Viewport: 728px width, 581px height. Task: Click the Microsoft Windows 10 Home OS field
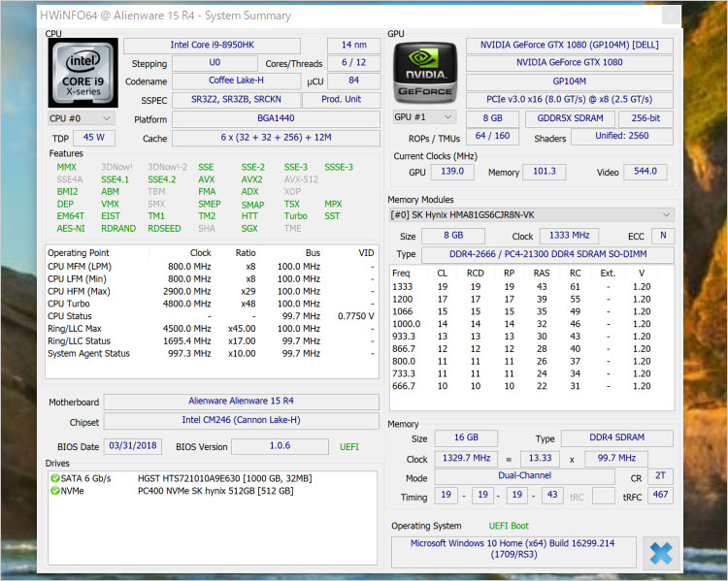coord(513,551)
